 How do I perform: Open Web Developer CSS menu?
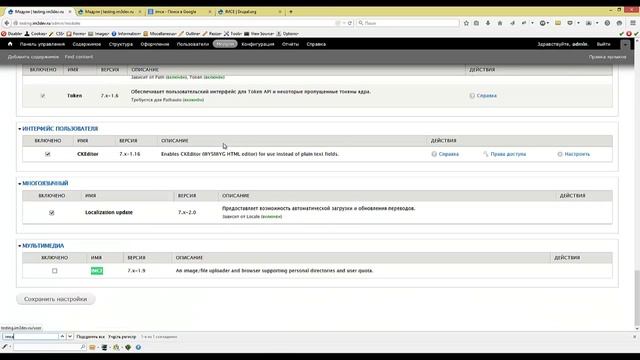[x=57, y=34]
